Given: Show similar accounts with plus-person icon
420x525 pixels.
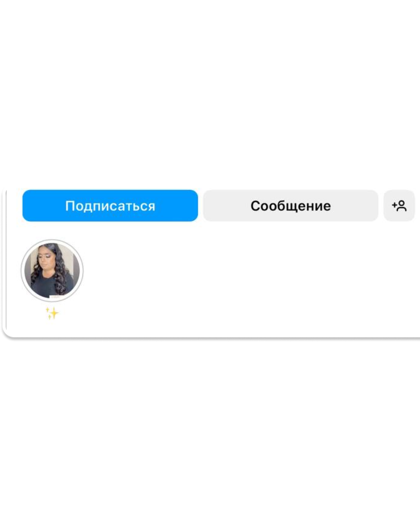Looking at the screenshot, I should 399,206.
